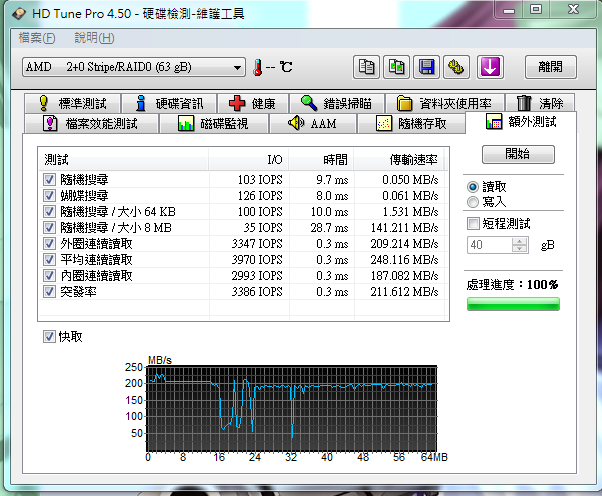
Task: Close the HD Tune Pro window
Action: tap(573, 10)
